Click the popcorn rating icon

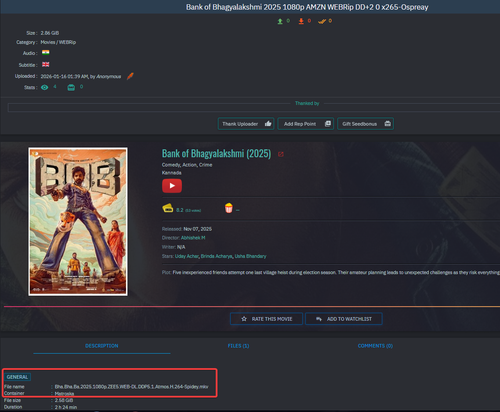click(229, 208)
